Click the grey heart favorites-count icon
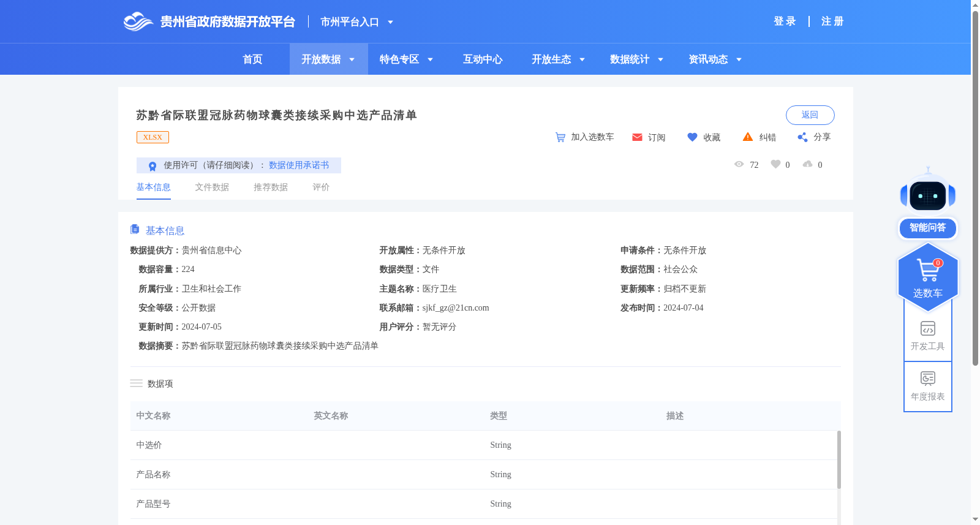This screenshot has height=525, width=980. click(775, 164)
